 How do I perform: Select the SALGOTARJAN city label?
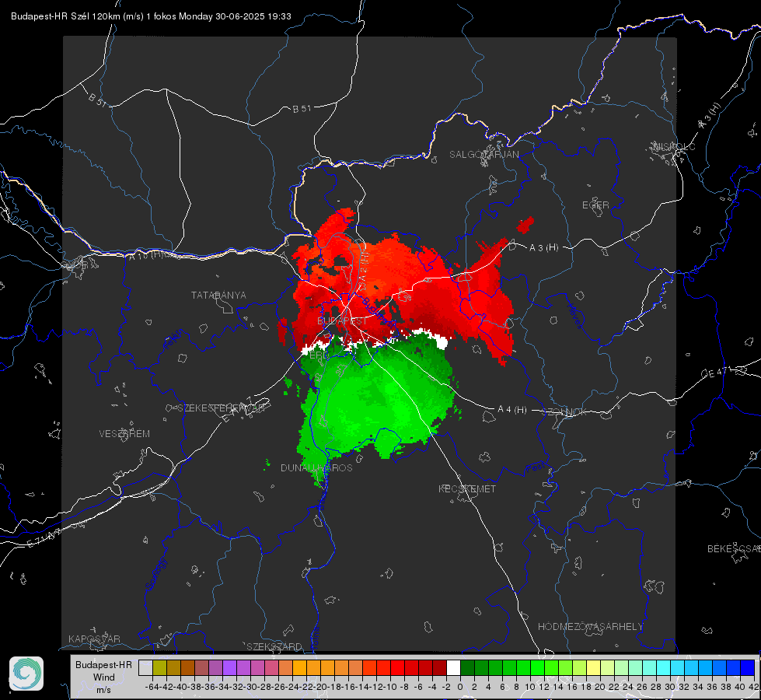483,155
